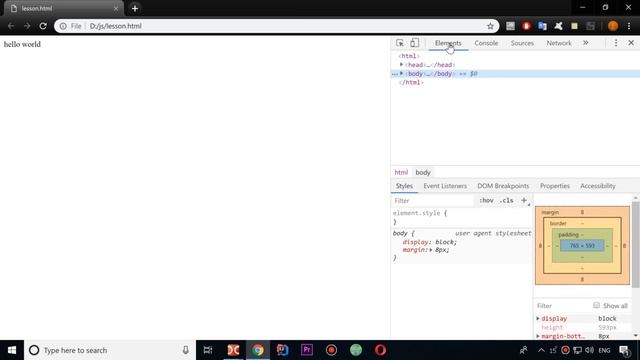Viewport: 640px width, 360px height.
Task: Click the taskbar search box
Action: click(x=110, y=350)
